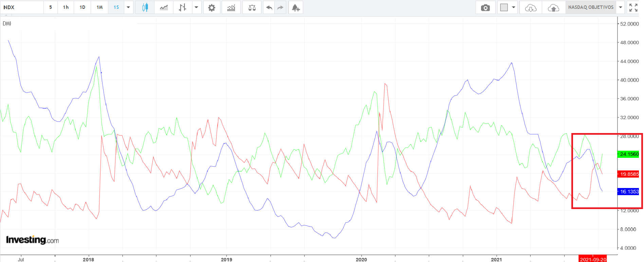The width and height of the screenshot is (644, 262).
Task: Click the red 19.8585 value label
Action: pos(629,174)
